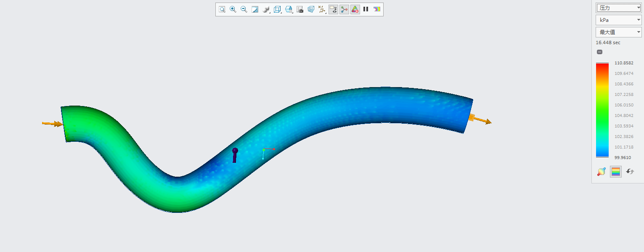
Task: Open the datum display filters menu
Action: (322, 9)
